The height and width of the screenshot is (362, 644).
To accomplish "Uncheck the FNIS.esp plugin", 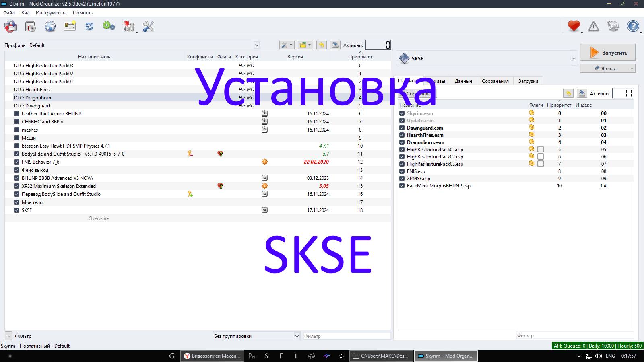I will tap(402, 171).
